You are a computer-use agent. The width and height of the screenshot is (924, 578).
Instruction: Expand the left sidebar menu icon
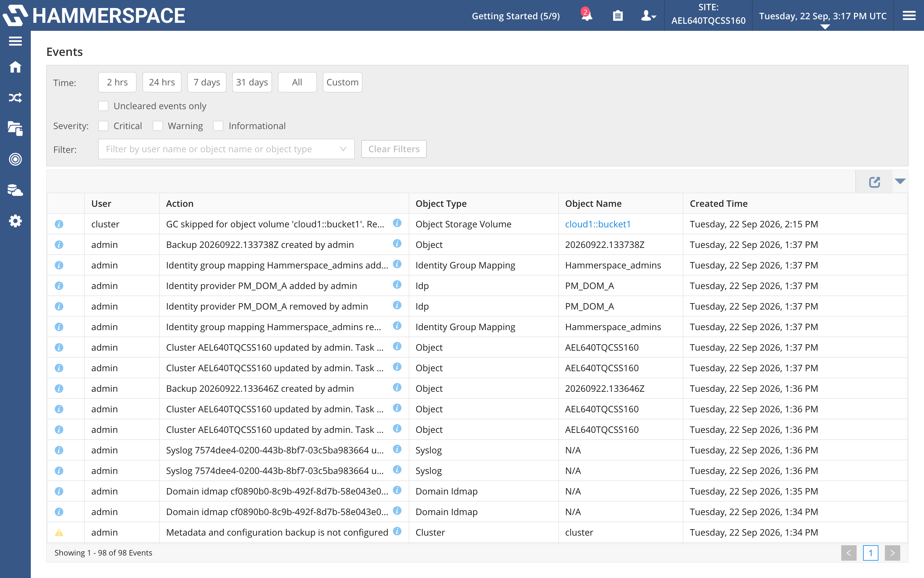pyautogui.click(x=15, y=41)
